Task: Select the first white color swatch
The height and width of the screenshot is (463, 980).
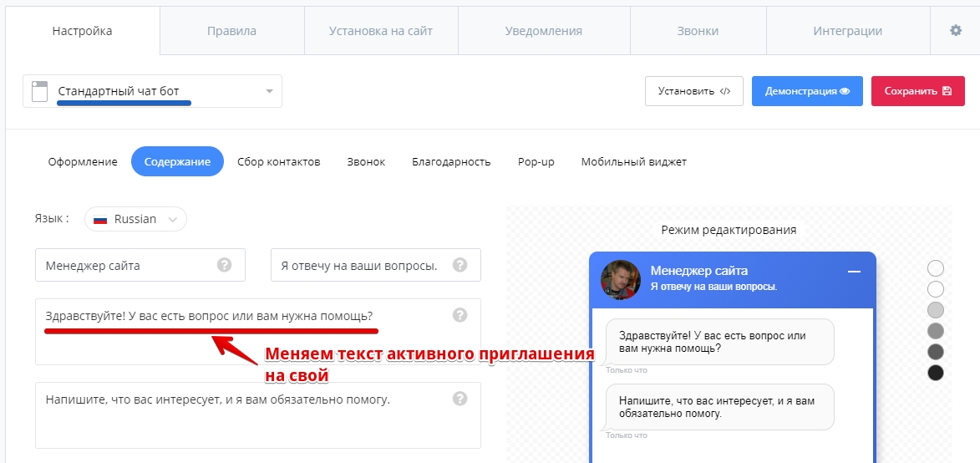Action: pyautogui.click(x=936, y=268)
